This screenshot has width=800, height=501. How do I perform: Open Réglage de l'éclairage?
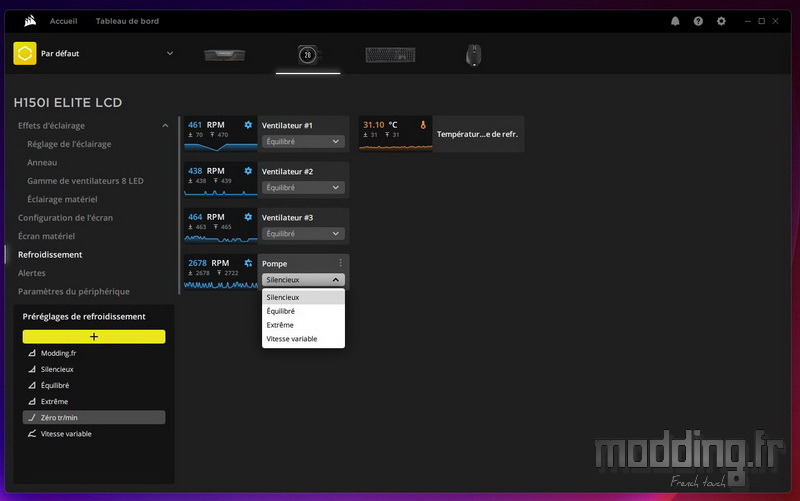click(x=69, y=144)
